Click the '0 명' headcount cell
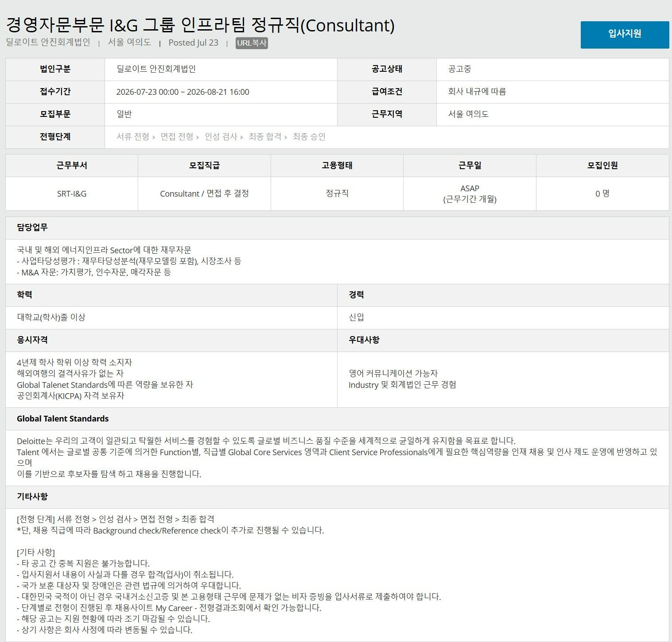672x642 pixels. (x=602, y=193)
